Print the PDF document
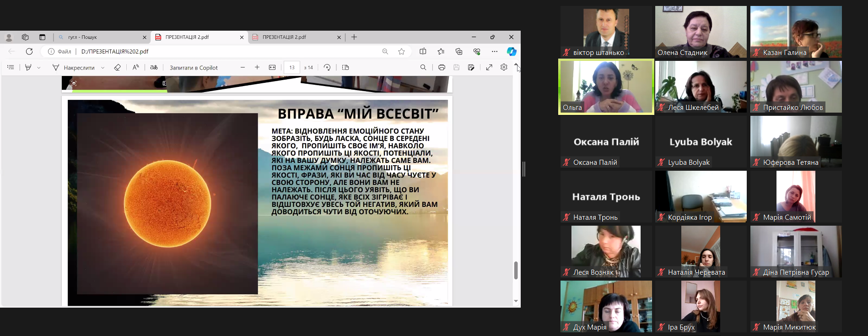Image resolution: width=868 pixels, height=336 pixels. [442, 67]
